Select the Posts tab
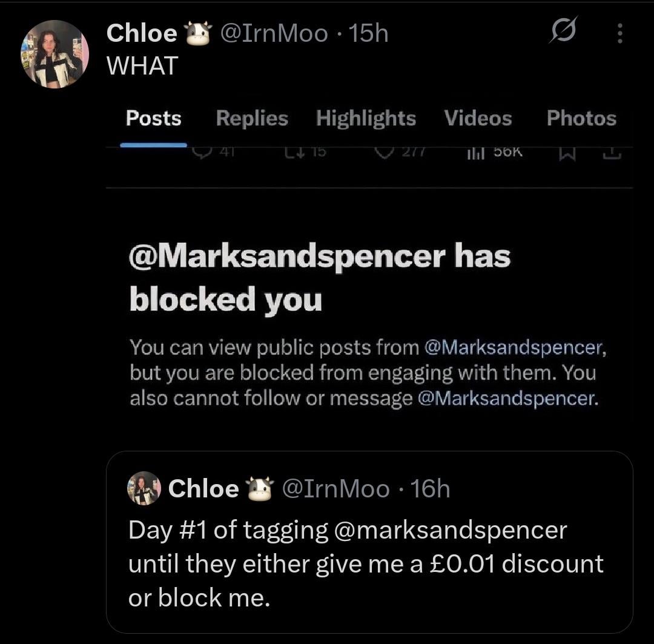This screenshot has height=644, width=654. [153, 118]
